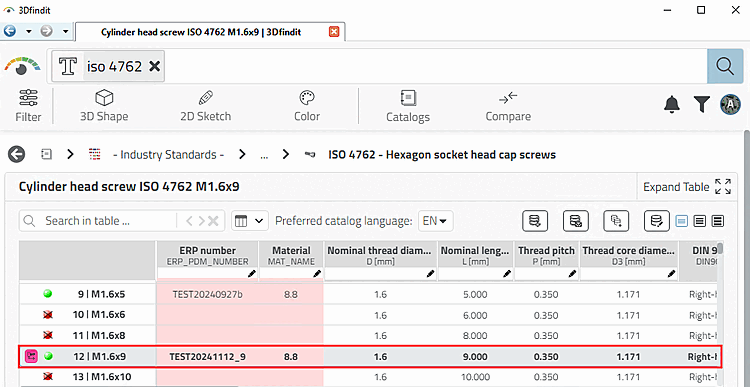Open the table columns dropdown
750x387 pixels.
pyautogui.click(x=250, y=221)
